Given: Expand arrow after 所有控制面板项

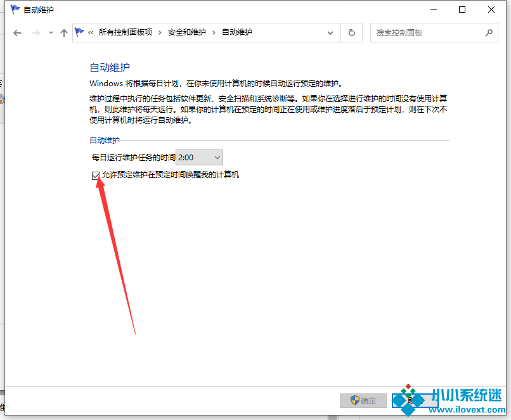Looking at the screenshot, I should [160, 32].
